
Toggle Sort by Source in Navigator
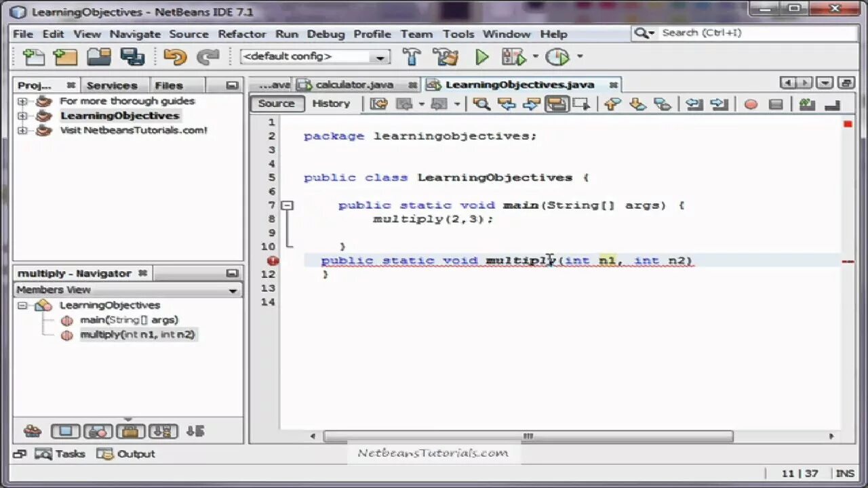[195, 431]
